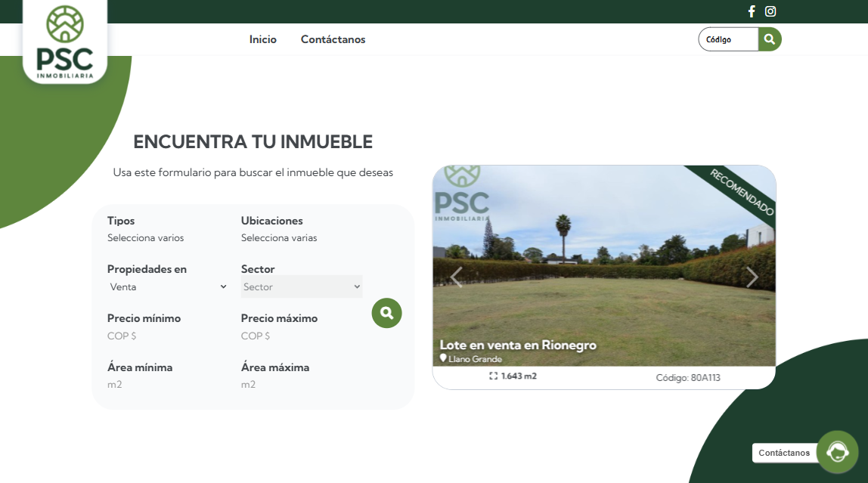Open Contáctanos in the navigation

pos(333,39)
